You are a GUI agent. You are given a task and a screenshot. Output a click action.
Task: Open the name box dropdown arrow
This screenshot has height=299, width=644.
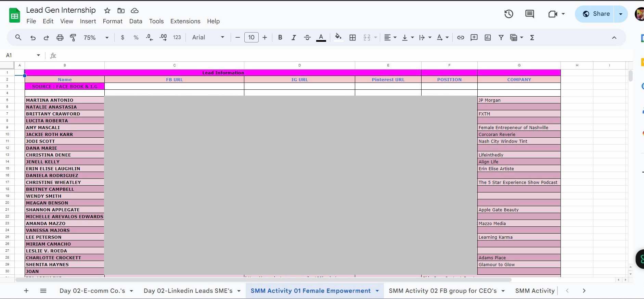tap(38, 55)
